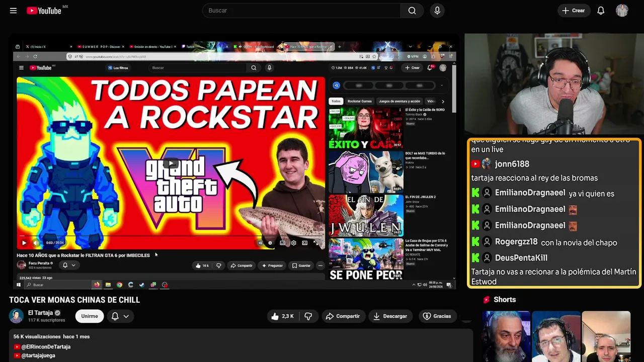This screenshot has width=644, height=362.
Task: Click the play button in the streamed player
Action: (x=24, y=243)
